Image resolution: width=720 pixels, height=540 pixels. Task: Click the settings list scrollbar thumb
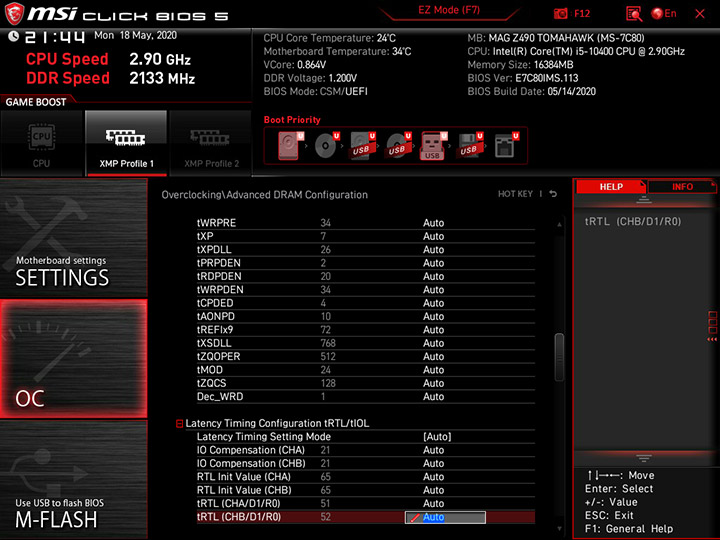[559, 357]
